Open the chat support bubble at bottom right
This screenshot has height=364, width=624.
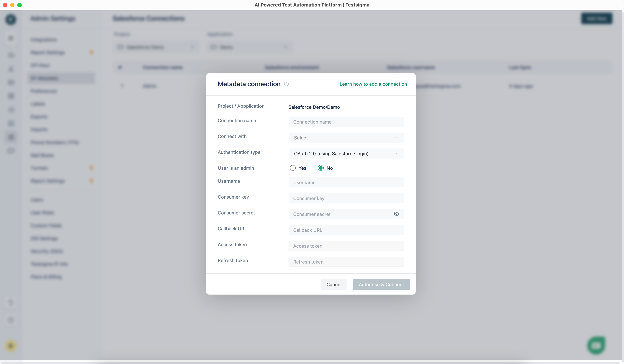pyautogui.click(x=596, y=345)
